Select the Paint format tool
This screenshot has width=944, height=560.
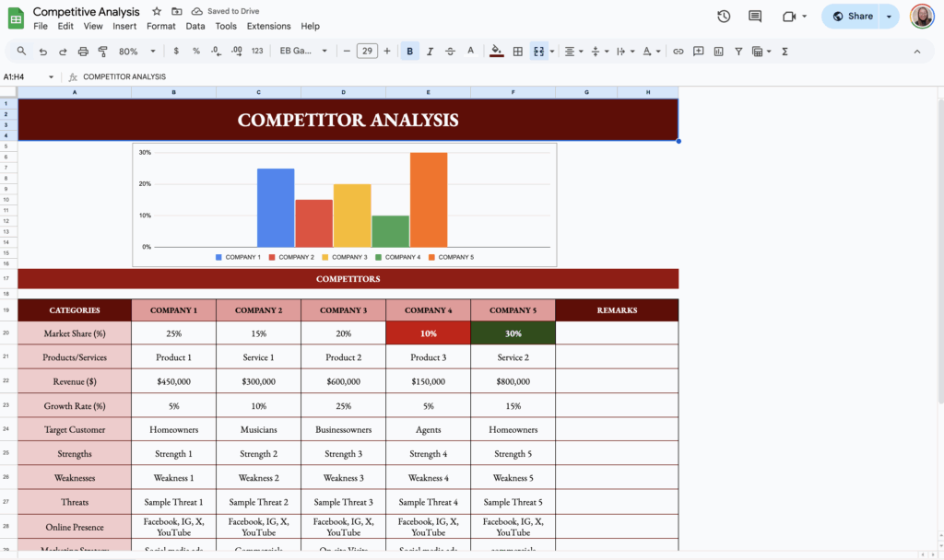tap(104, 51)
